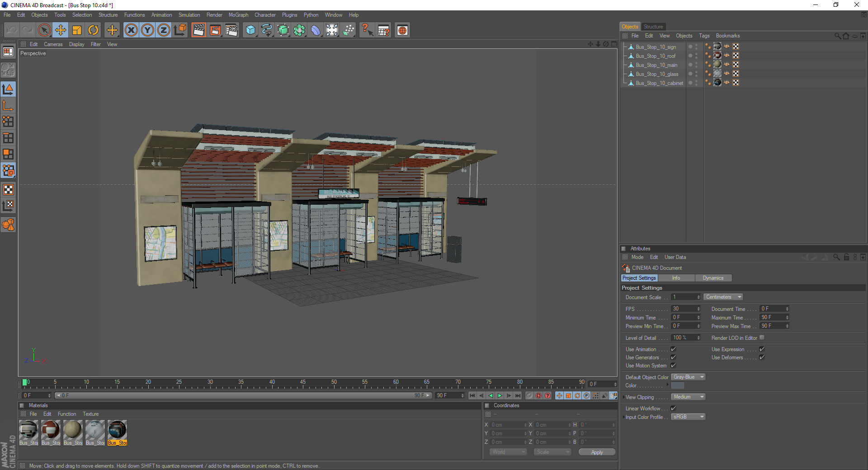Open Input Color Profile sRGB dropdown
This screenshot has height=470, width=868.
point(688,417)
